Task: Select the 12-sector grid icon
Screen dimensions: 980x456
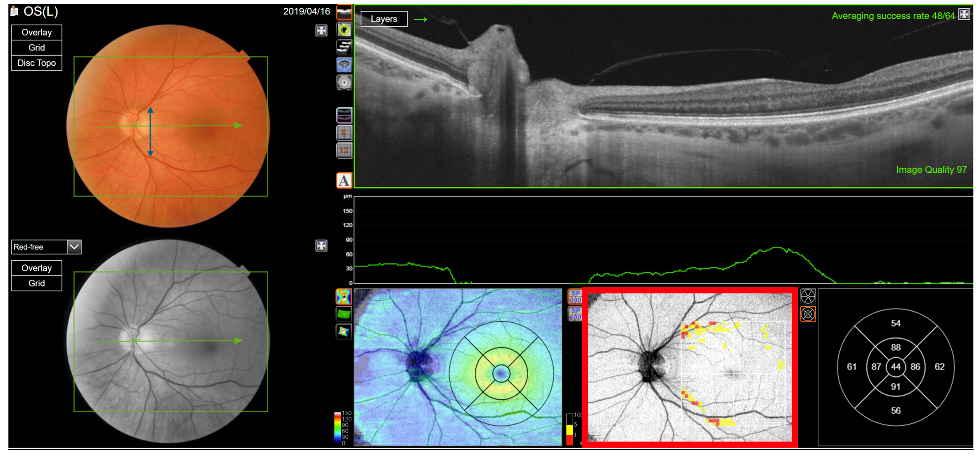Action: 344,150
